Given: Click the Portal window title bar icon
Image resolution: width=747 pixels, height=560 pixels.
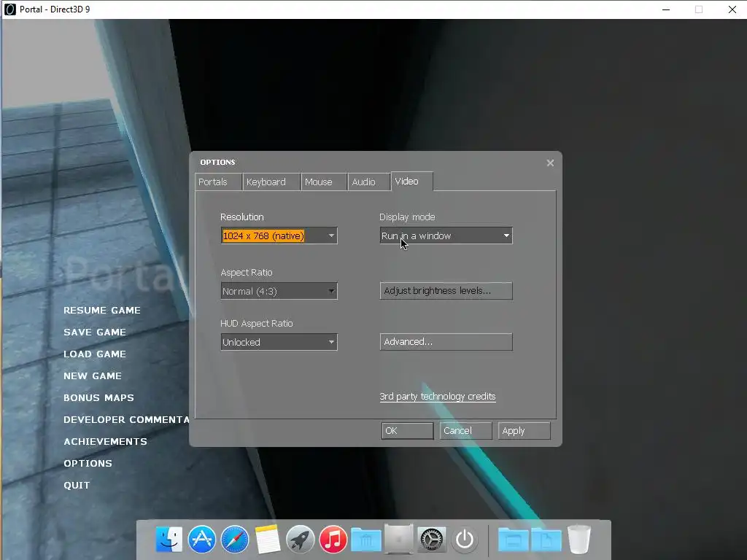Looking at the screenshot, I should pyautogui.click(x=9, y=9).
